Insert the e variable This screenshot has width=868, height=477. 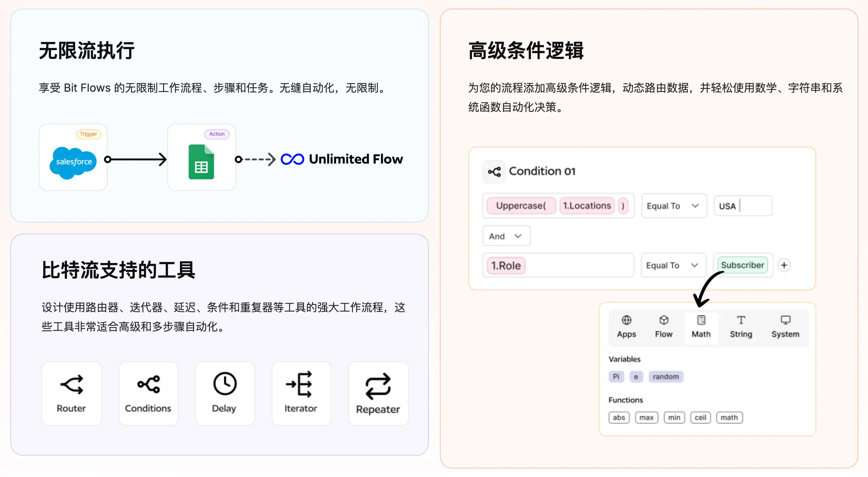636,376
